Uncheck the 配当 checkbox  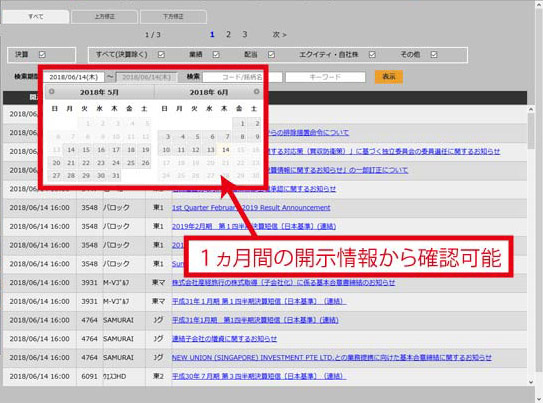click(271, 55)
